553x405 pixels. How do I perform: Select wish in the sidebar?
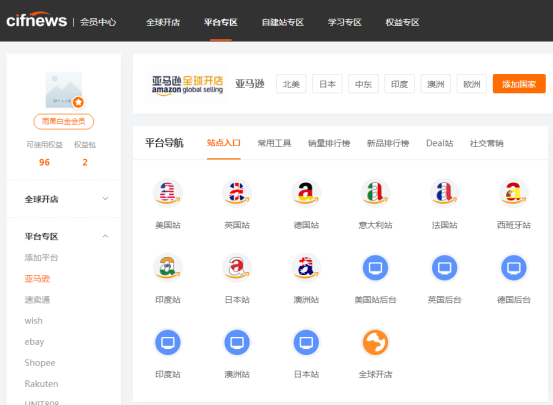(x=34, y=321)
